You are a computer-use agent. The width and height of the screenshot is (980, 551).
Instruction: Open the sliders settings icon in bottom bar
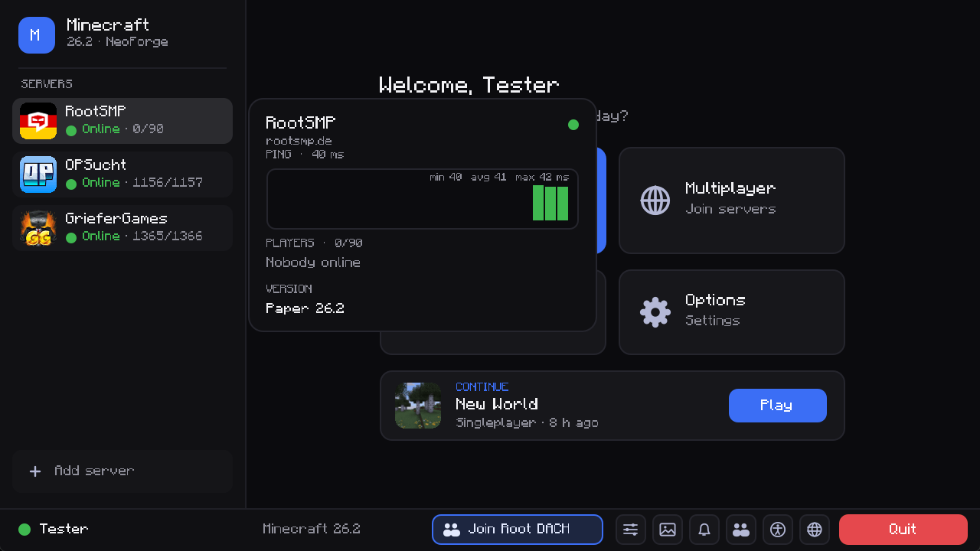[631, 530]
